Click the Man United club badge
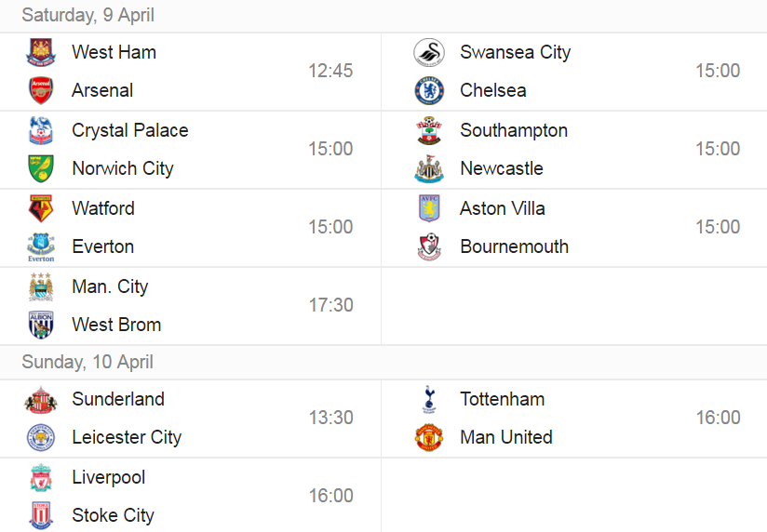767x532 pixels. click(x=429, y=437)
